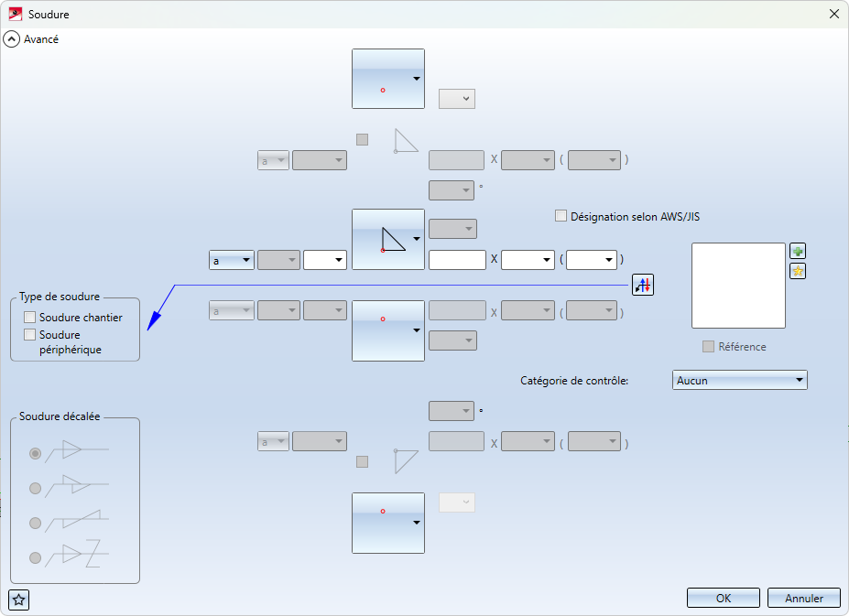Screen dimensions: 849x616
Task: Enable Soudure périphérique checkbox
Action: tap(30, 334)
